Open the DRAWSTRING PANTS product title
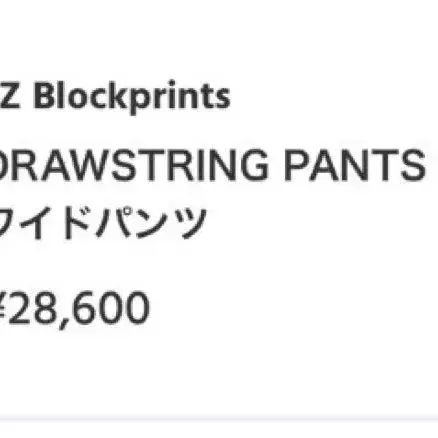 tap(213, 165)
